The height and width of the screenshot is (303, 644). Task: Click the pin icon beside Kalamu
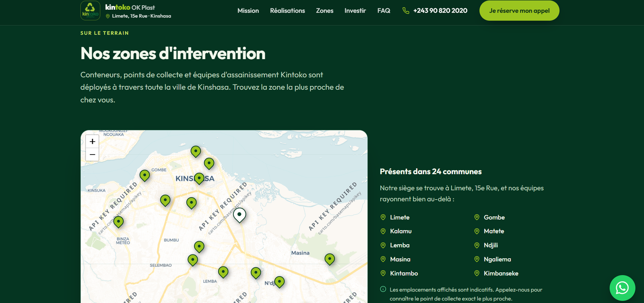(383, 231)
